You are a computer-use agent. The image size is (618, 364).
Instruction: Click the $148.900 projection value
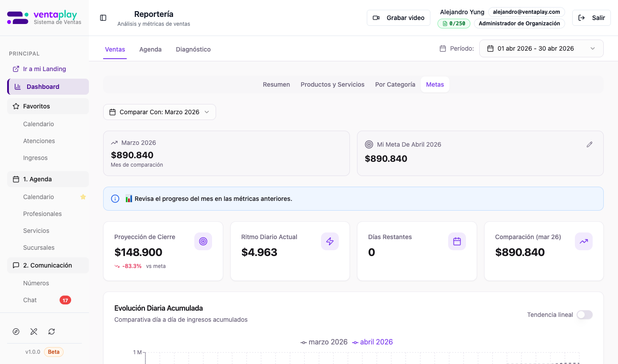click(138, 252)
